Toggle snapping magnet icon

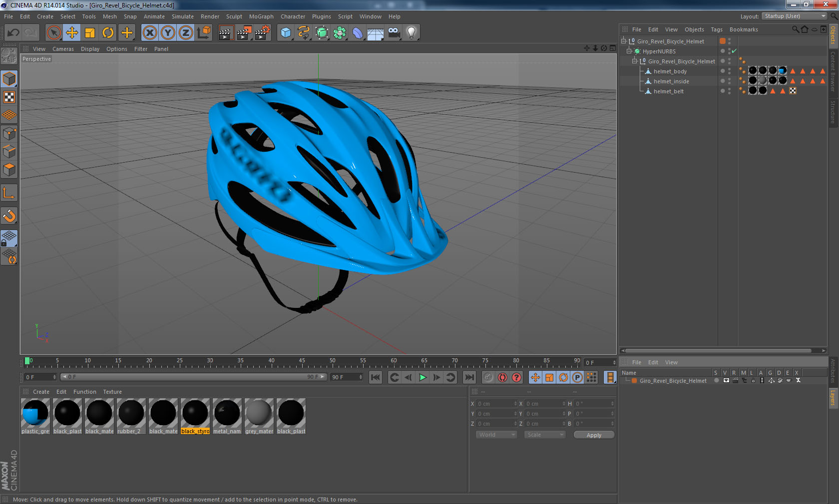9,216
